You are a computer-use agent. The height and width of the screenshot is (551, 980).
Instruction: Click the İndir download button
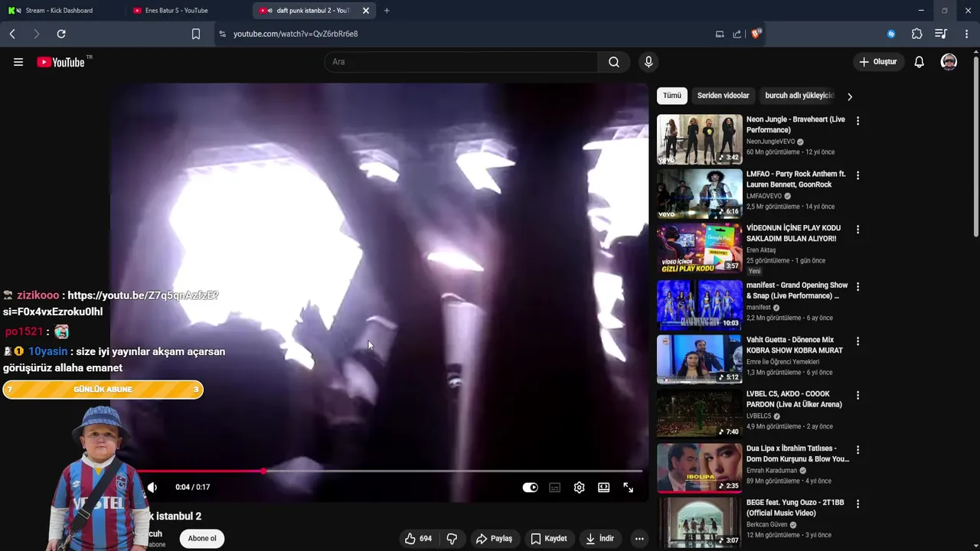(x=600, y=539)
